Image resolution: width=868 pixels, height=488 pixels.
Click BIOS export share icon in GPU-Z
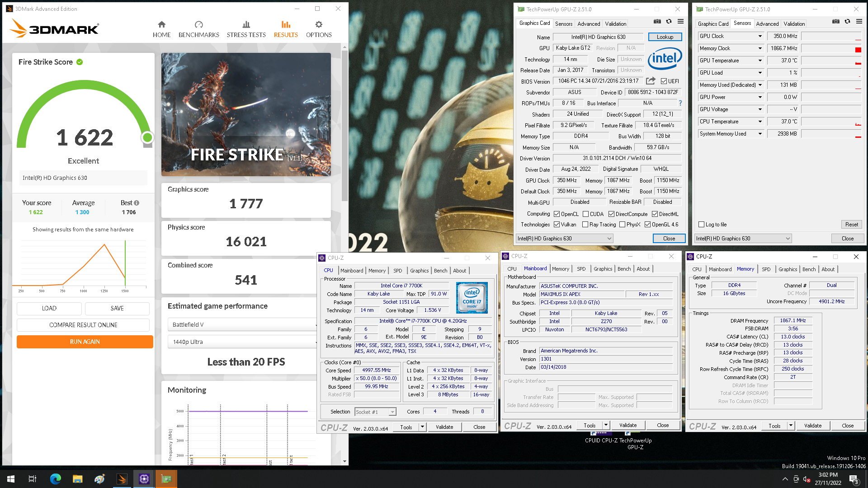(x=651, y=81)
